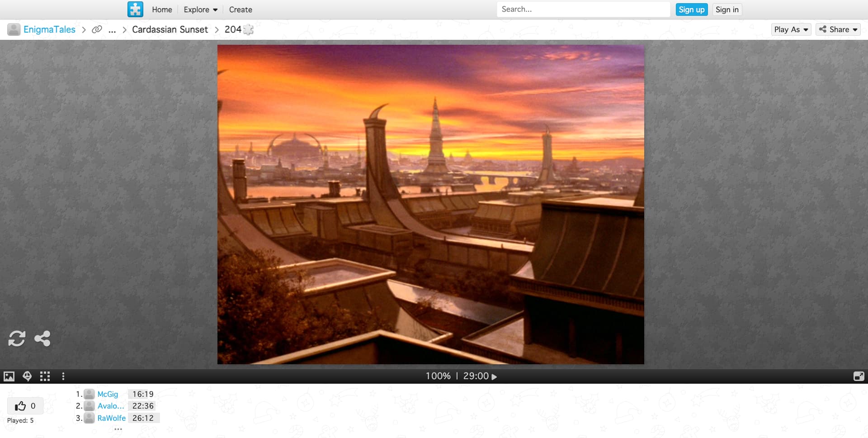The height and width of the screenshot is (438, 868).
Task: Toggle the preview image icon
Action: [9, 376]
